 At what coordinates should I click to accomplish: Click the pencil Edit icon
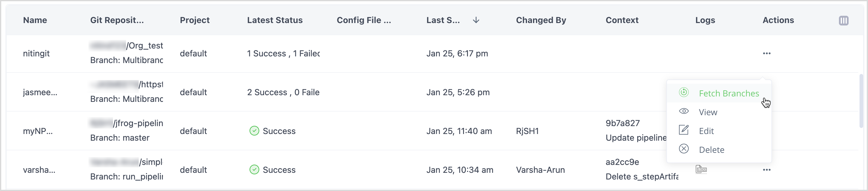click(684, 130)
